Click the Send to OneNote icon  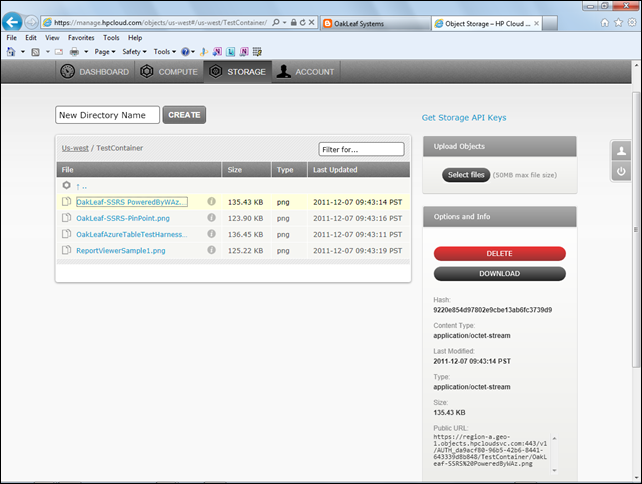(217, 52)
